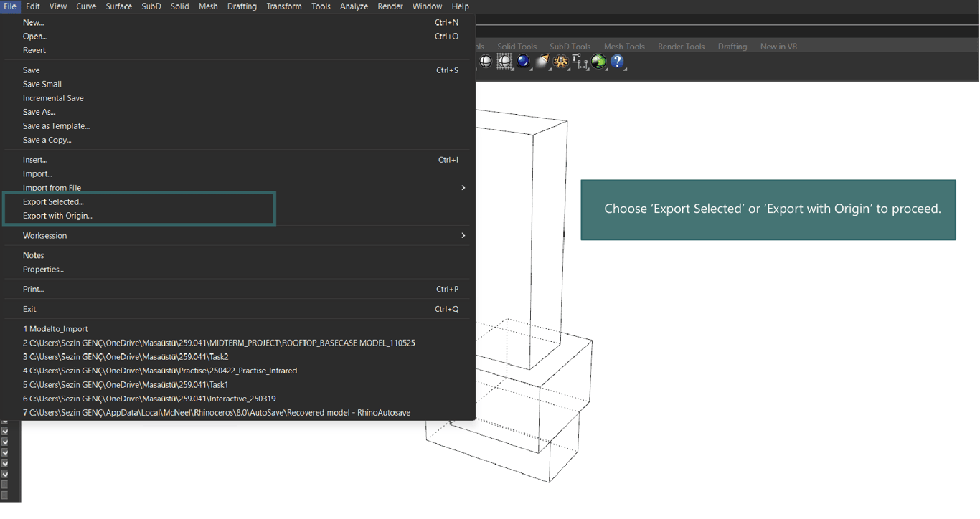Choose Export Selected... from File menu
Screen dimensions: 980x519
(x=53, y=201)
